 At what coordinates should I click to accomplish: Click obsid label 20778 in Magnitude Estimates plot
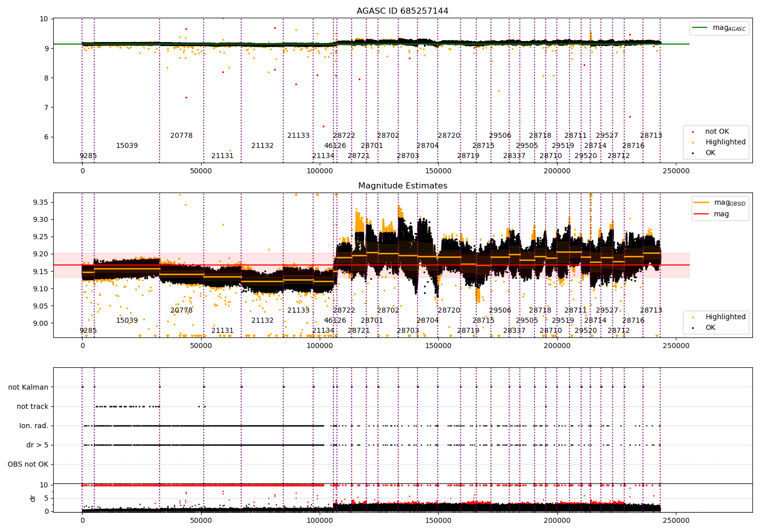coord(181,310)
